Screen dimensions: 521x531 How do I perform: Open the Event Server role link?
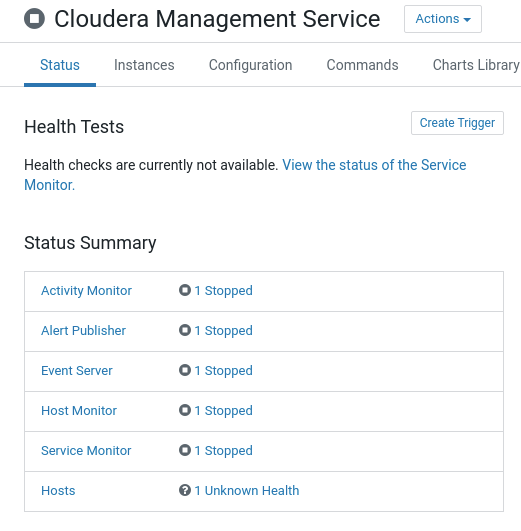click(x=77, y=370)
